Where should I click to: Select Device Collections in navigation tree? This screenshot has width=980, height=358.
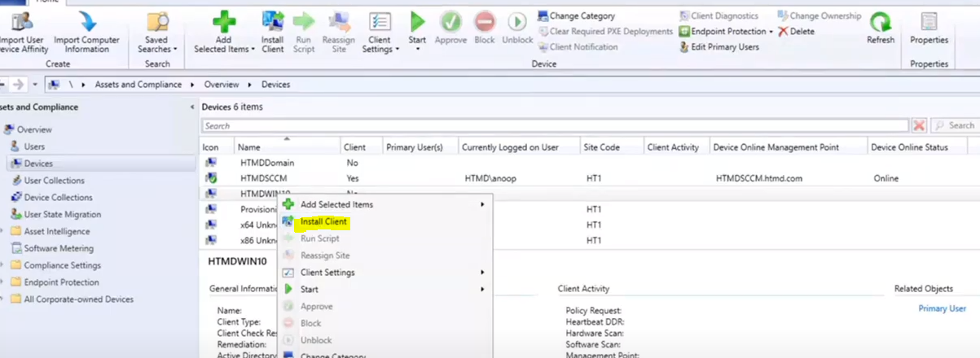[x=58, y=198]
